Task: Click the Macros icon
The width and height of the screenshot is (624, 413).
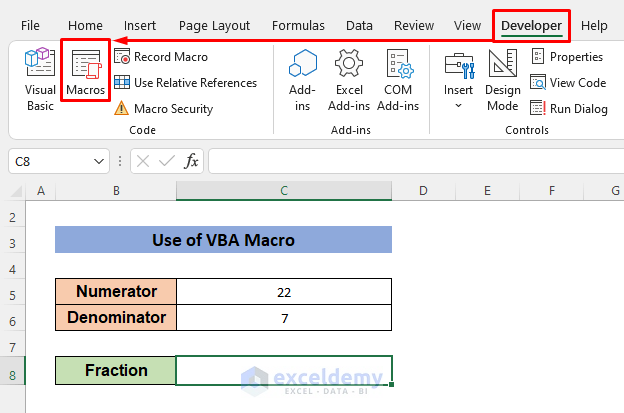Action: click(86, 76)
